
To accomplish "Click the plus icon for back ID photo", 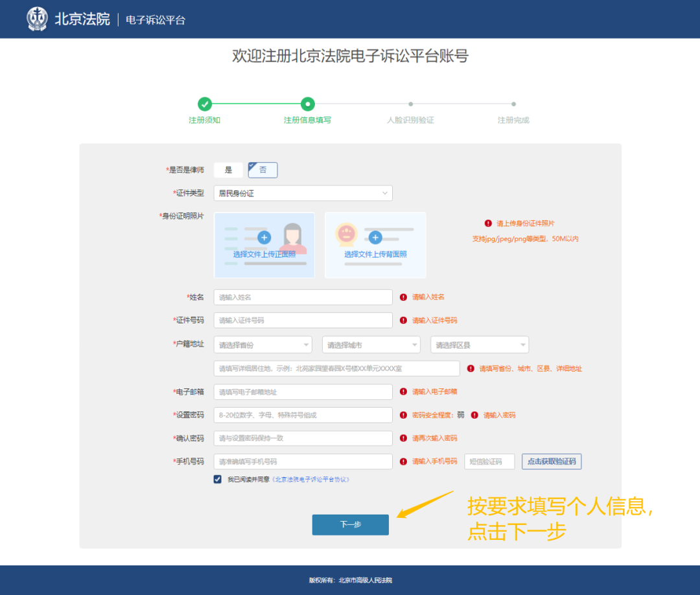I will click(375, 237).
